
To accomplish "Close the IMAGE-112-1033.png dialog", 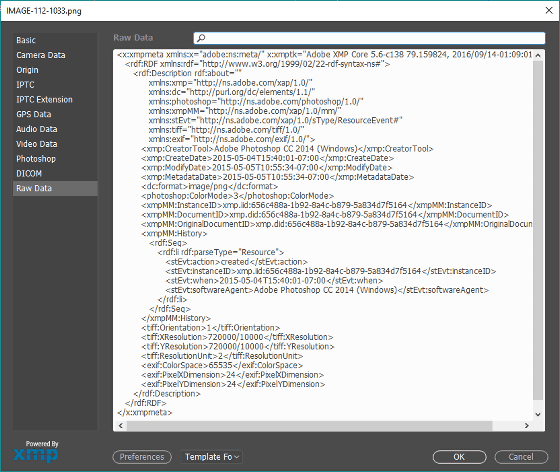I will click(549, 10).
